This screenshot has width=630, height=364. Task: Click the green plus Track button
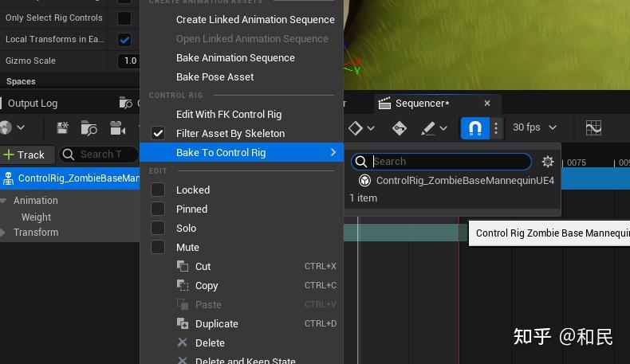coord(25,155)
